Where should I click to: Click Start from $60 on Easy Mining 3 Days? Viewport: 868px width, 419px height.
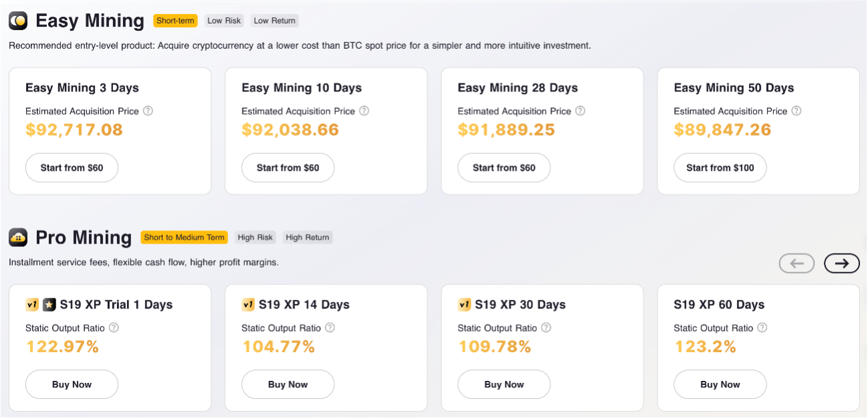72,167
